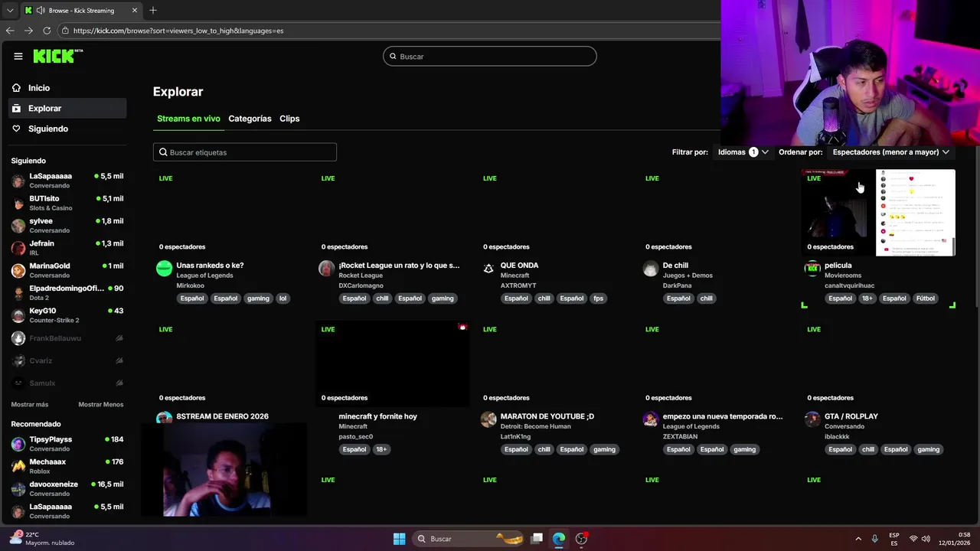Open Jefrain channel in Siguiendo list

[67, 248]
